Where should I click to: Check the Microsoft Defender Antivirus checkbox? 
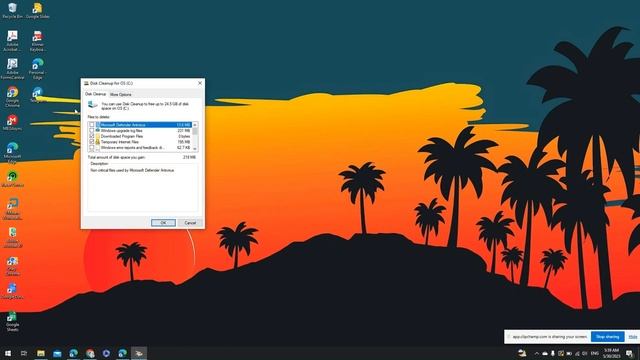[92, 125]
